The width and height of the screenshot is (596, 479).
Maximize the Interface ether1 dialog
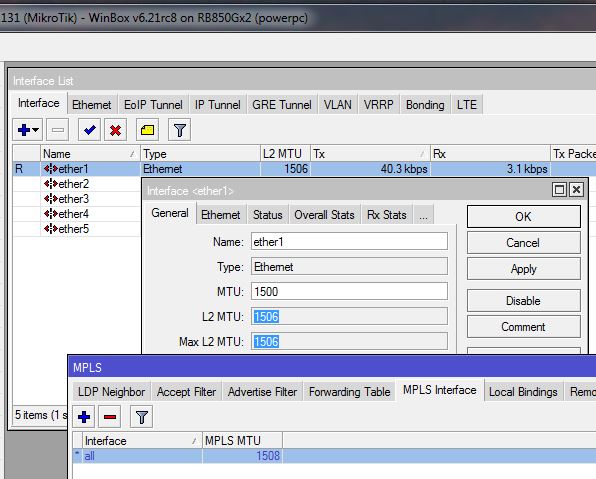560,189
